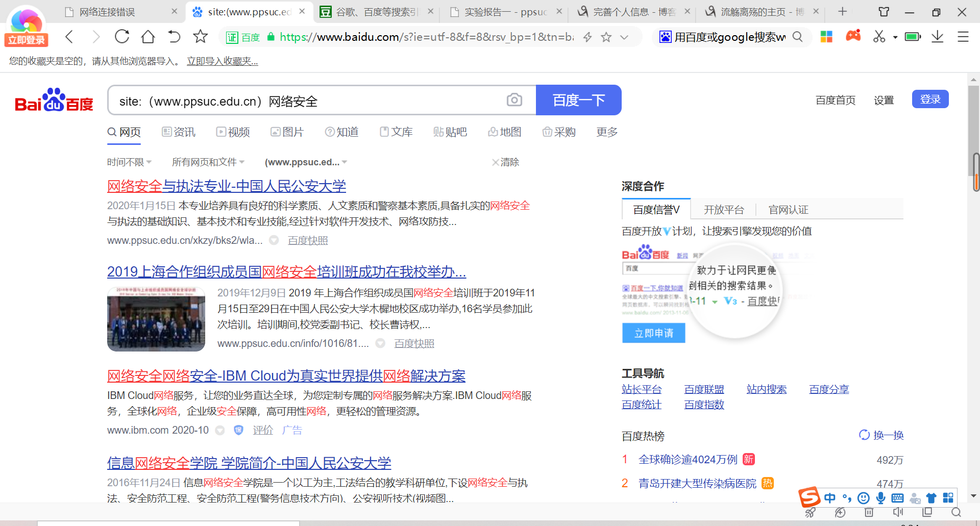Open the browser home page icon
The width and height of the screenshot is (980, 526).
tap(148, 37)
